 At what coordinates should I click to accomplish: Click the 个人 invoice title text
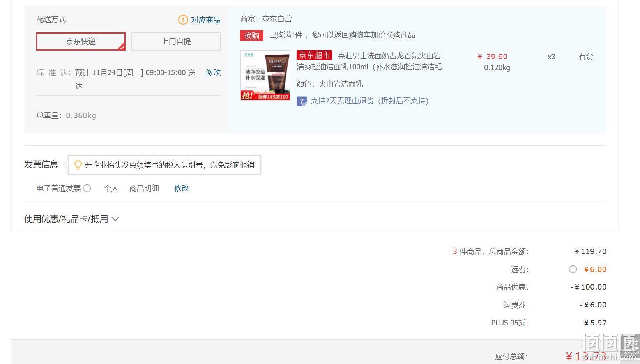[x=111, y=188]
